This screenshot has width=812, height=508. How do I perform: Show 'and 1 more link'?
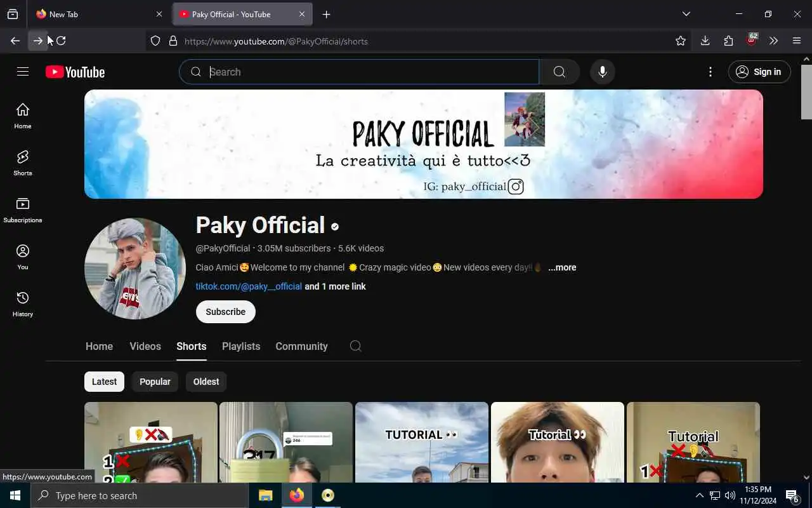(x=335, y=286)
